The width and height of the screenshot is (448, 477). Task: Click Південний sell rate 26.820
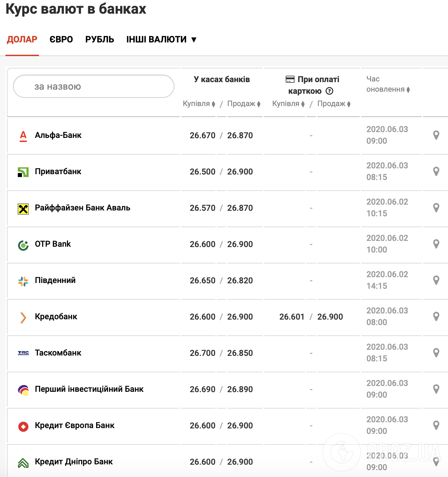240,281
